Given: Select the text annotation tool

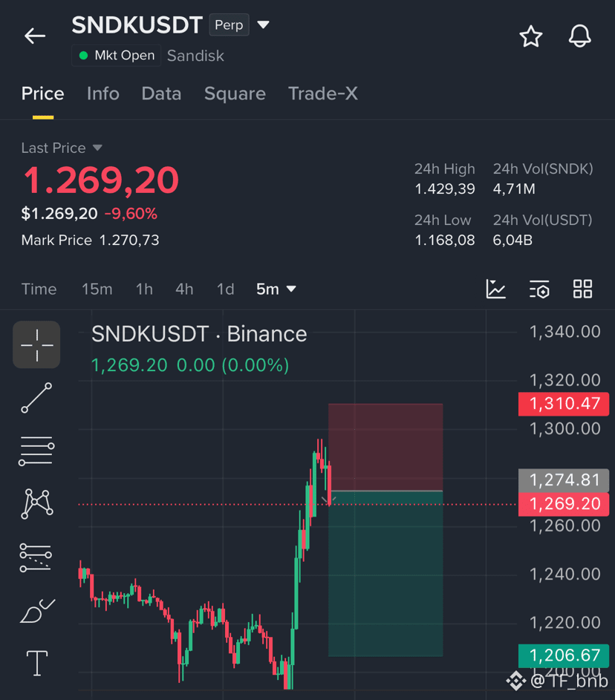Looking at the screenshot, I should click(x=36, y=663).
